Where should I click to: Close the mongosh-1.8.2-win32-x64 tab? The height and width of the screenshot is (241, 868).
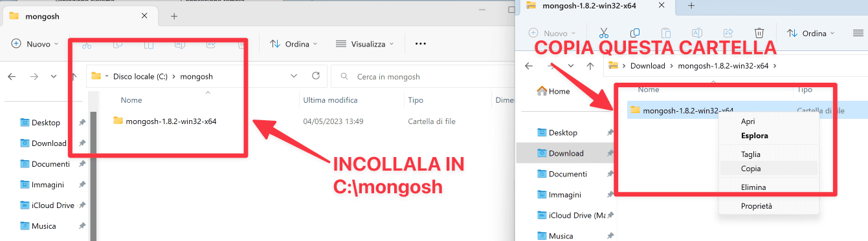(x=662, y=5)
